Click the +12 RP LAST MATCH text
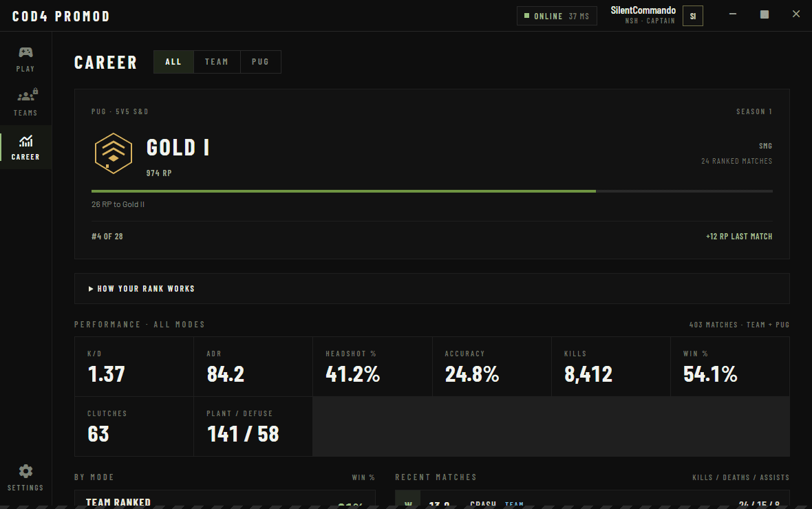Viewport: 812px width, 509px height. (739, 236)
